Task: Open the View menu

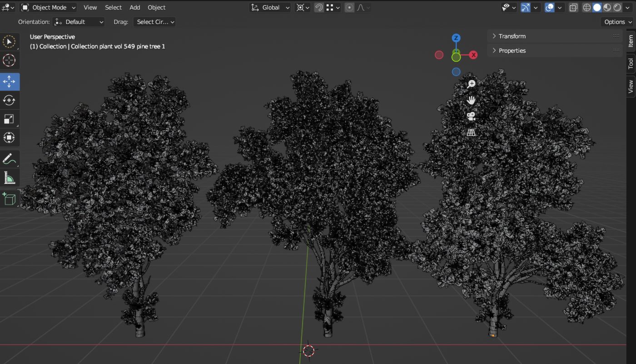Action: click(x=90, y=7)
